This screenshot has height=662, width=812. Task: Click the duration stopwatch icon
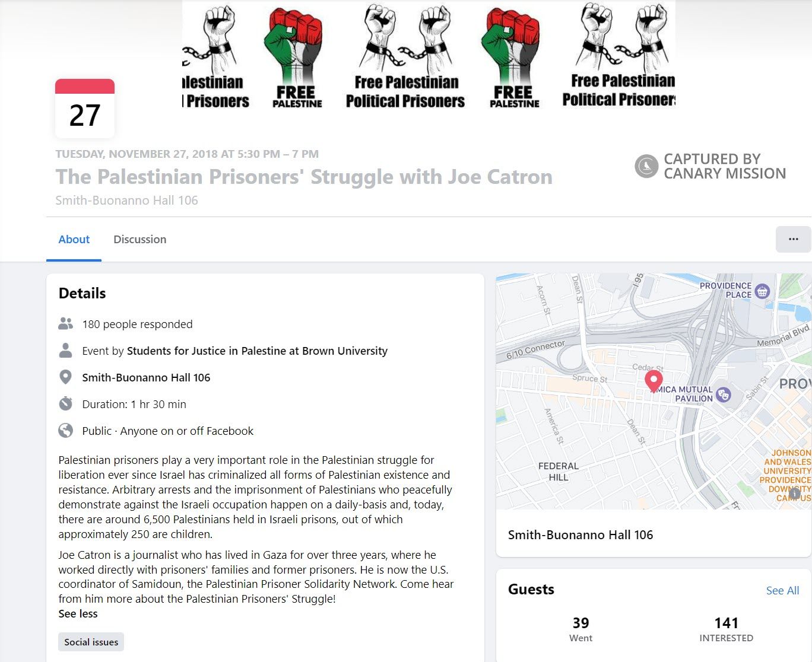[x=66, y=404]
